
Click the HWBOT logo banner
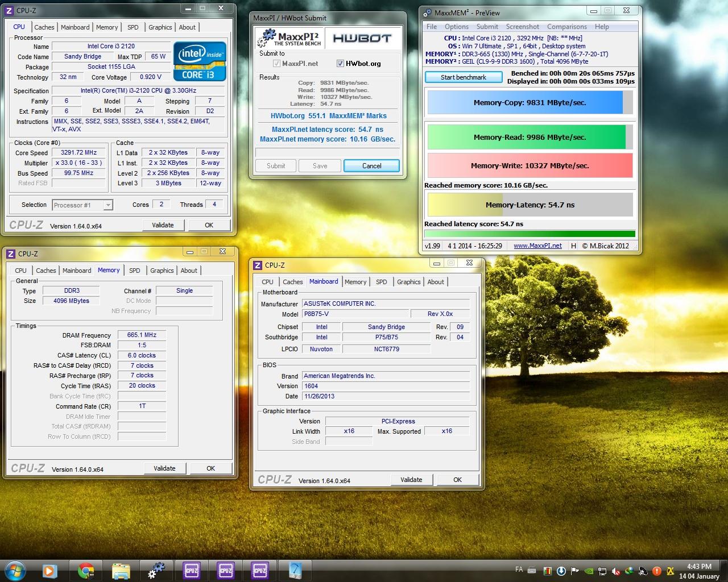[x=362, y=39]
